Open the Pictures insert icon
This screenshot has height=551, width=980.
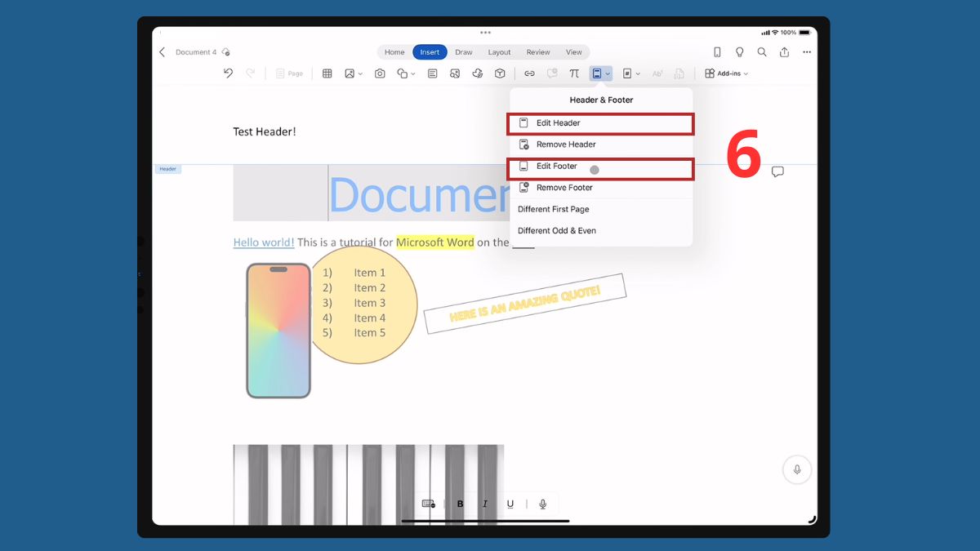[x=350, y=73]
